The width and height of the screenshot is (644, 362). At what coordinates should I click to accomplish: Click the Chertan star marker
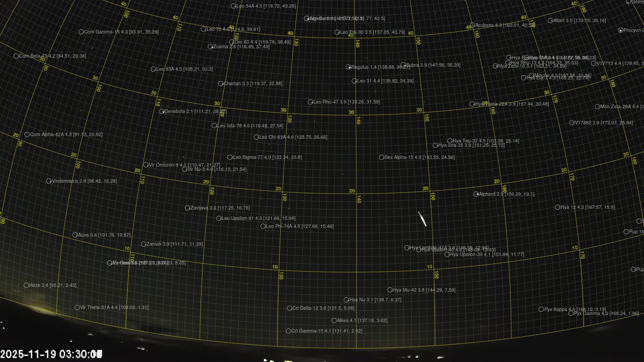point(221,83)
